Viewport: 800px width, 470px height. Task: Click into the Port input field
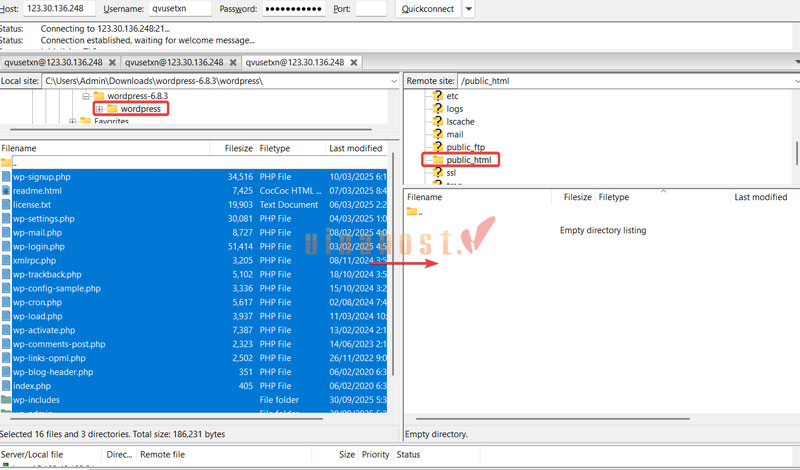(370, 9)
